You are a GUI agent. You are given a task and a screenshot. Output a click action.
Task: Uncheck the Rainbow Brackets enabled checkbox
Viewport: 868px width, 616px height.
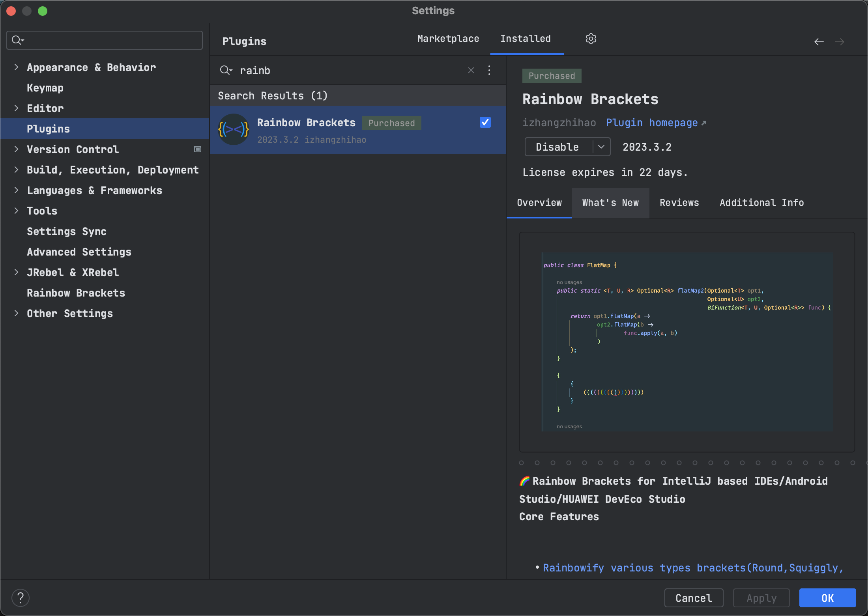pos(485,122)
